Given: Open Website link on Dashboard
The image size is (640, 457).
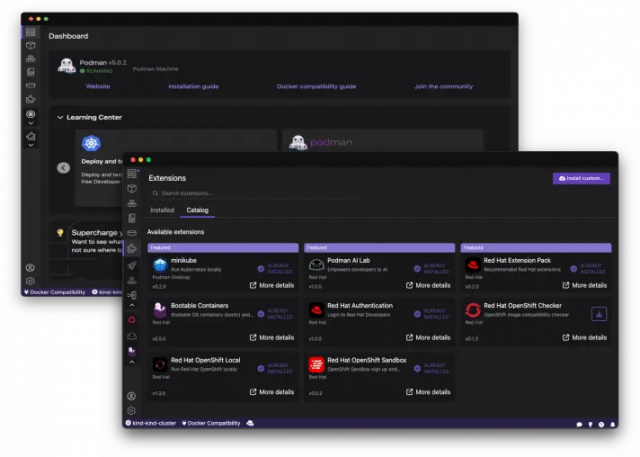Looking at the screenshot, I should pos(98,87).
